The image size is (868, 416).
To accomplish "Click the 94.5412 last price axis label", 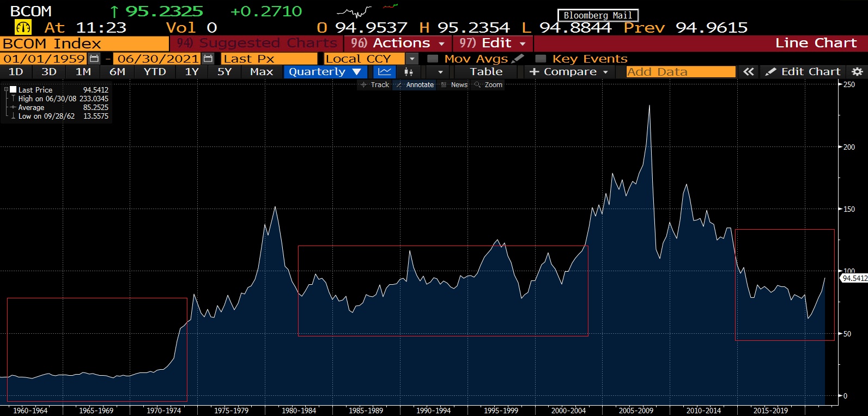I will pos(854,278).
